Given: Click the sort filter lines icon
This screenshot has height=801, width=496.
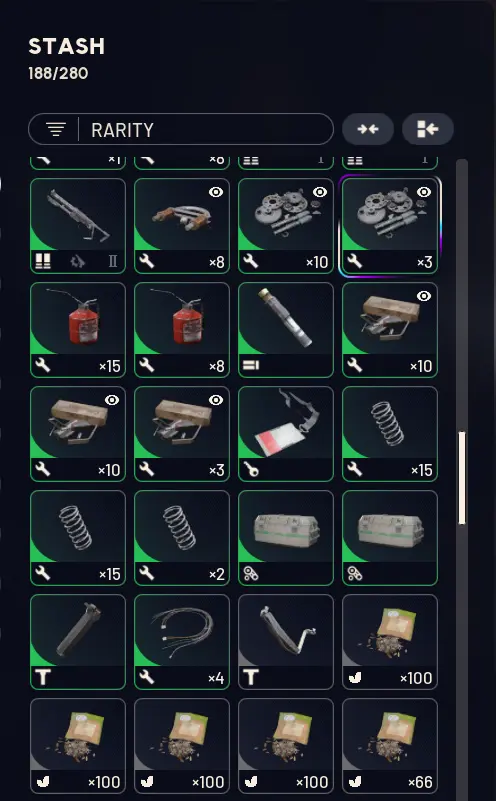Looking at the screenshot, I should [56, 129].
